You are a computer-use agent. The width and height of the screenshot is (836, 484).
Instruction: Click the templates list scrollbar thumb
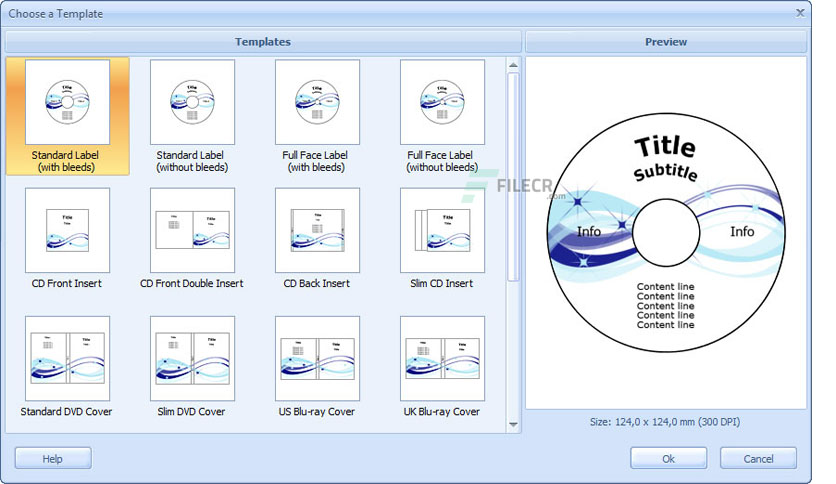(x=513, y=177)
